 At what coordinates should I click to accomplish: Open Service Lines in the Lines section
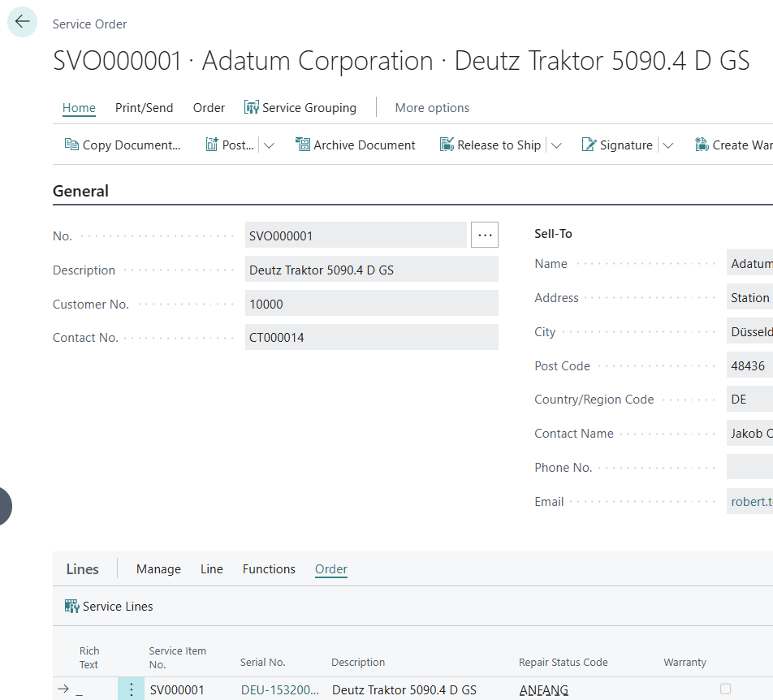pyautogui.click(x=109, y=607)
